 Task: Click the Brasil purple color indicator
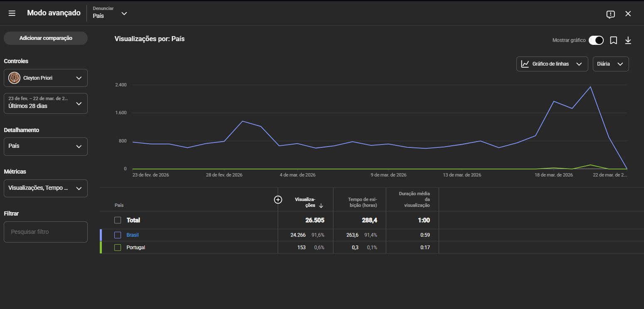click(101, 235)
